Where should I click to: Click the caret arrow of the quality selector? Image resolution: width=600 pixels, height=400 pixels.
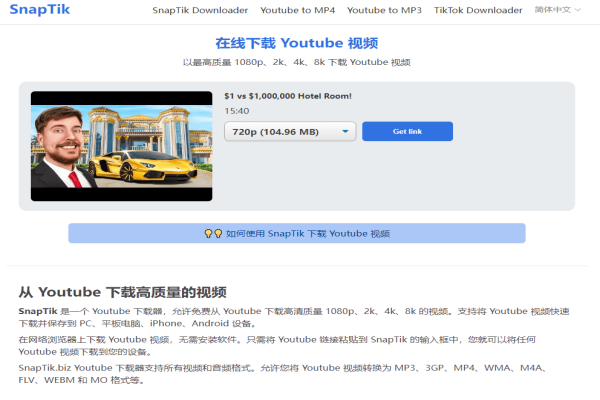coord(346,131)
